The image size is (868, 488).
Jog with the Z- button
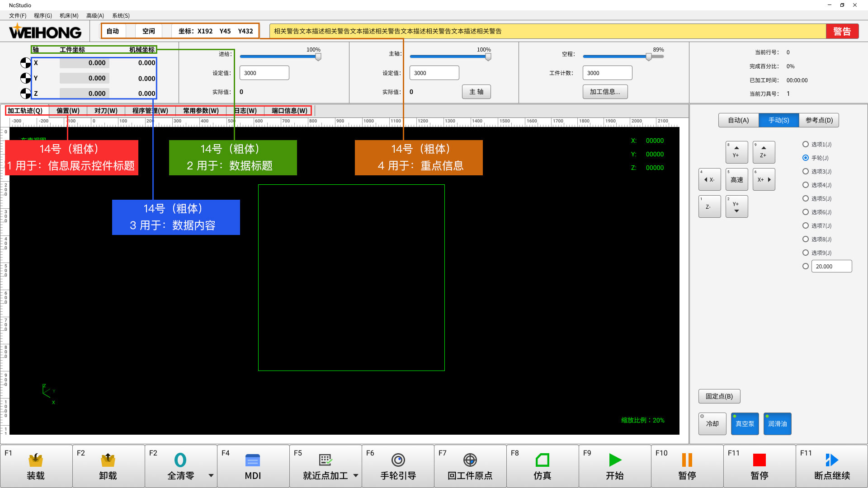click(x=709, y=206)
